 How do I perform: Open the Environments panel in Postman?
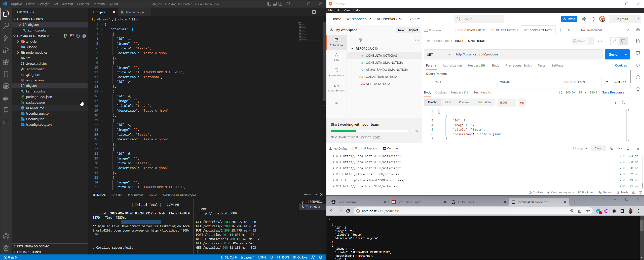[x=336, y=72]
